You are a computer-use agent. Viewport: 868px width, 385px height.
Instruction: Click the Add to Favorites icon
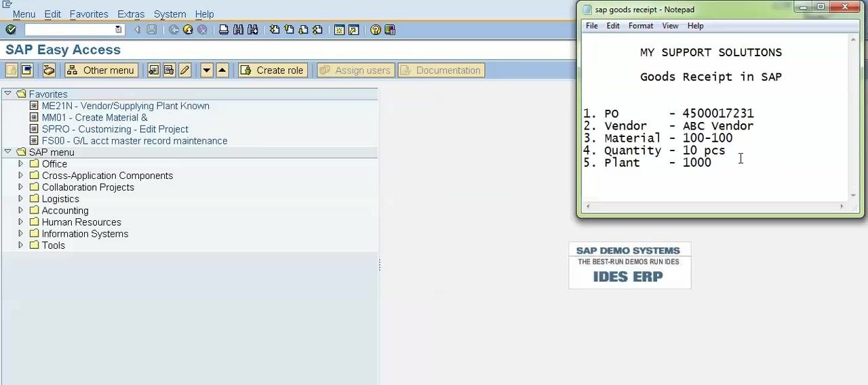(154, 70)
